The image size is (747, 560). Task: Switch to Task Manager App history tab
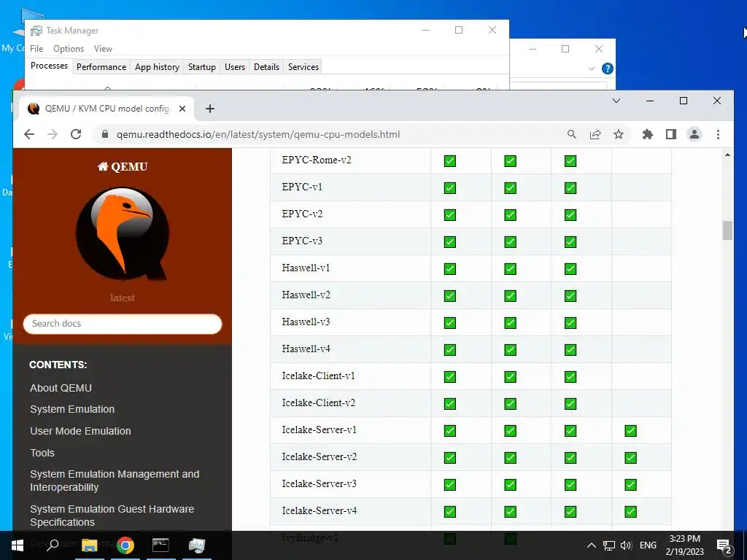coord(158,67)
